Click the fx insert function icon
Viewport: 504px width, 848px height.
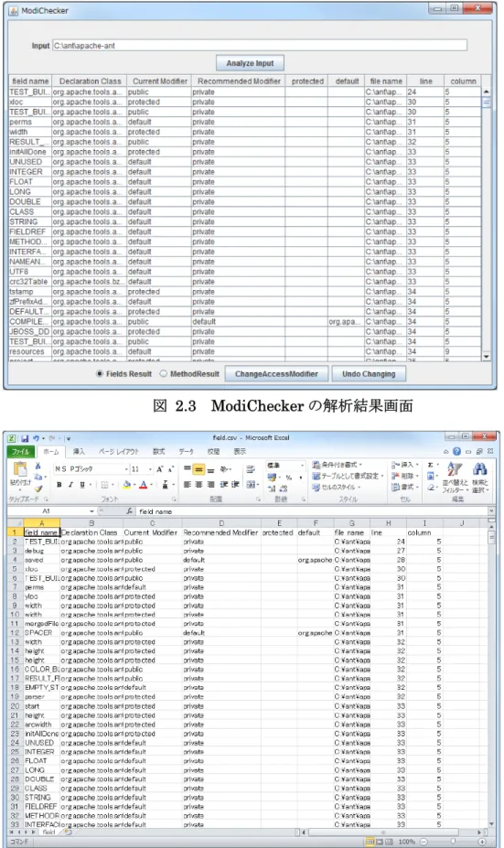tap(129, 511)
